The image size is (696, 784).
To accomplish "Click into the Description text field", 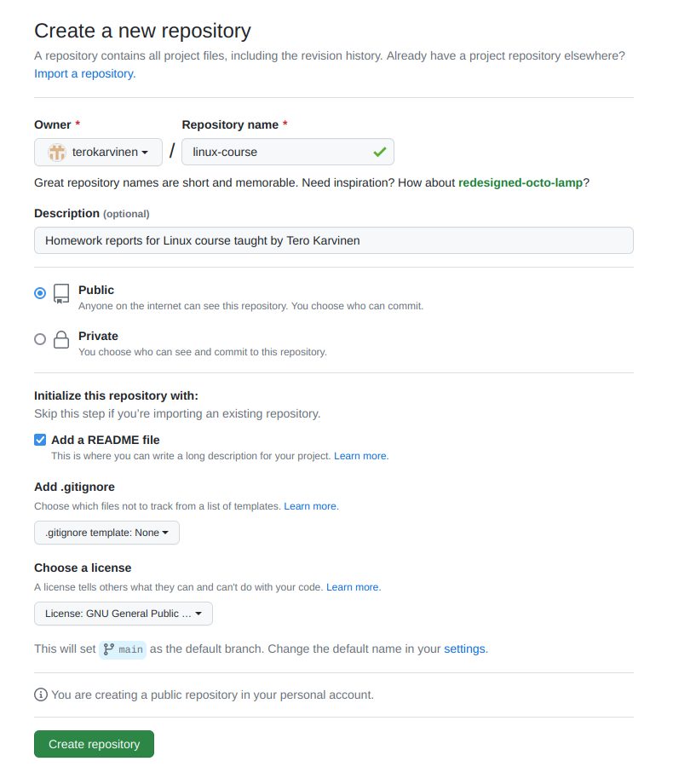I will tap(334, 240).
